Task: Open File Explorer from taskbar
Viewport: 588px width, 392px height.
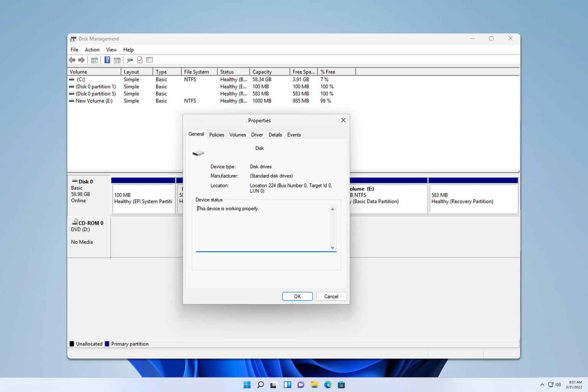Action: coord(314,385)
